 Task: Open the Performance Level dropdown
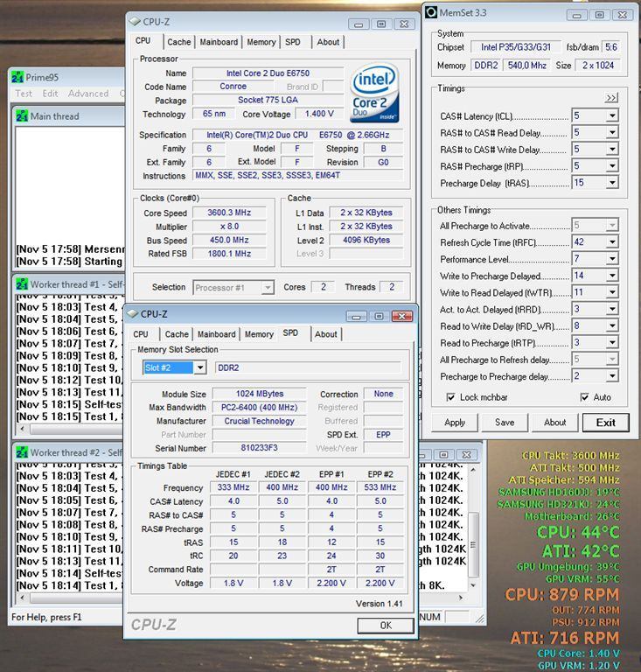click(x=612, y=259)
